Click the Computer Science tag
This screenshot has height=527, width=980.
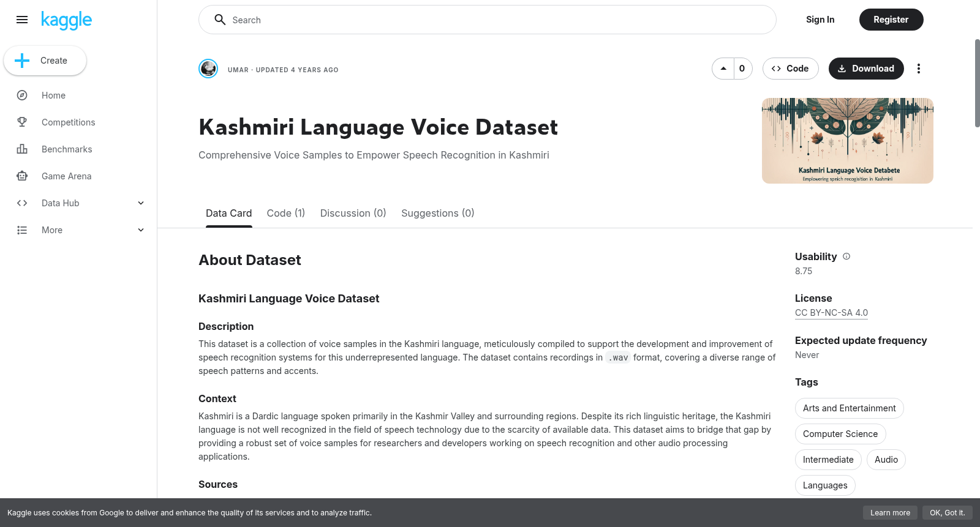pos(840,434)
